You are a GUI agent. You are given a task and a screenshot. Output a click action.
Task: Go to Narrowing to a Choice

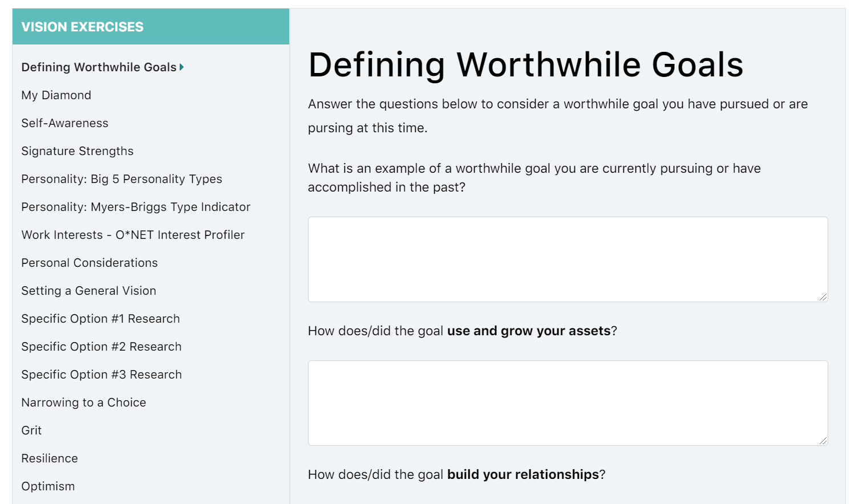pos(83,403)
